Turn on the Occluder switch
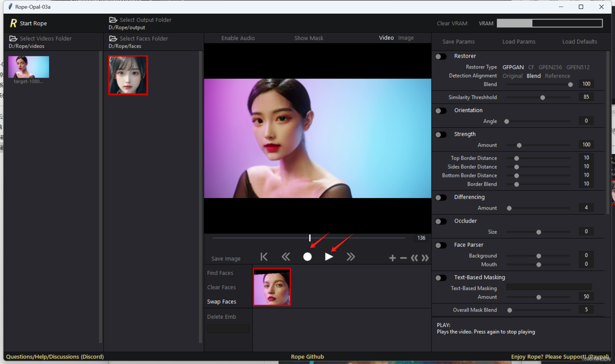The width and height of the screenshot is (615, 364). (x=441, y=221)
